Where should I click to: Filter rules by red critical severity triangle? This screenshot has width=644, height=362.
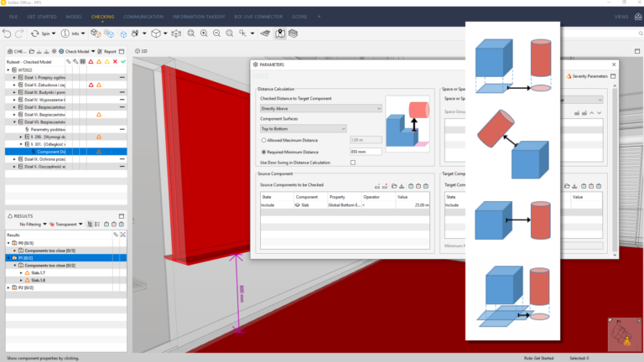(91, 61)
